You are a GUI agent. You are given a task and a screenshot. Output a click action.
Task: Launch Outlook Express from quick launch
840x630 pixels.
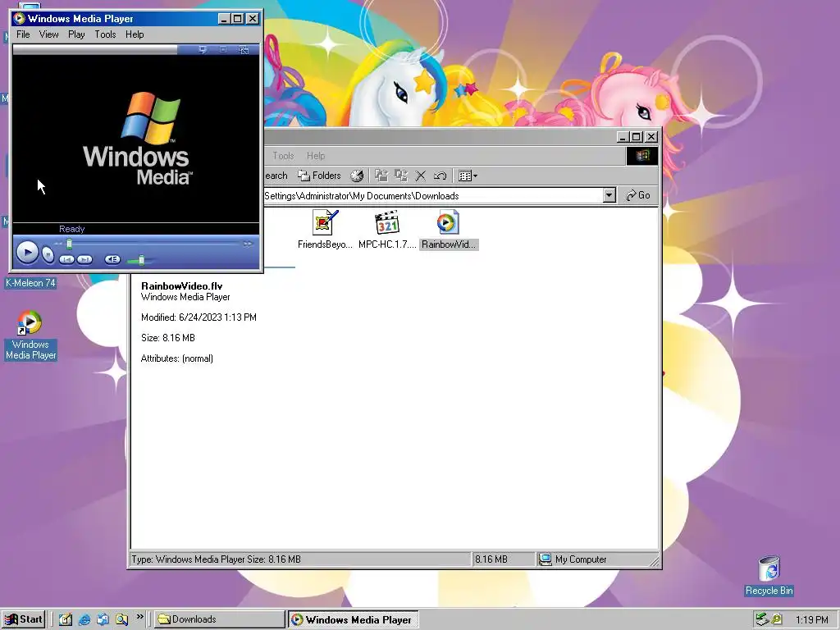103,619
